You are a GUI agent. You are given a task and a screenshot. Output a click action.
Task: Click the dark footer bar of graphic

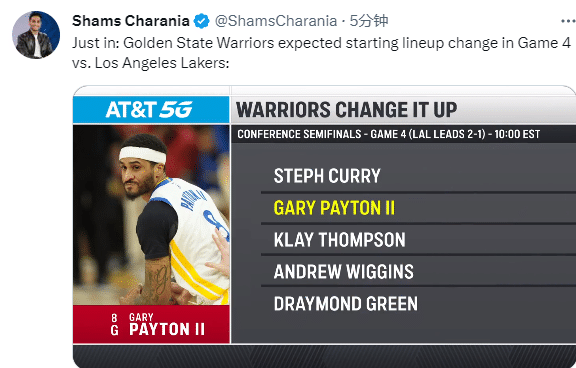pos(324,356)
